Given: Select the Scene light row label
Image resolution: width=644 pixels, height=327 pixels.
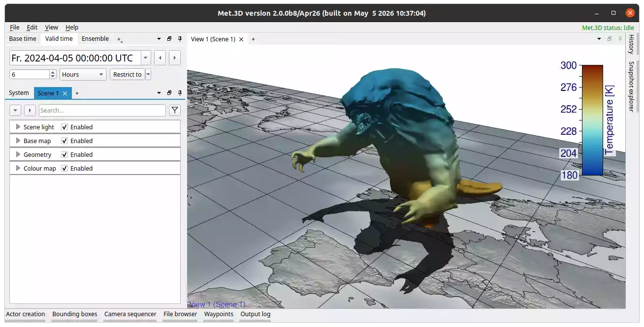Looking at the screenshot, I should 39,127.
